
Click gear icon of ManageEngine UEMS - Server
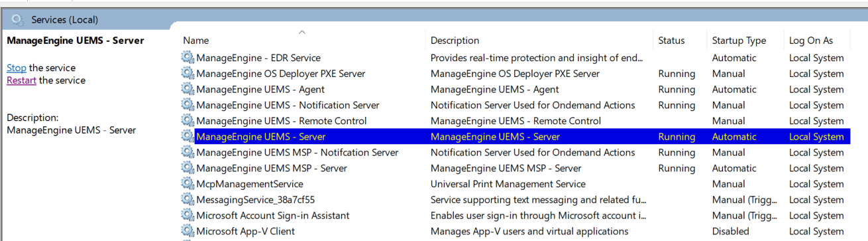pyautogui.click(x=188, y=137)
